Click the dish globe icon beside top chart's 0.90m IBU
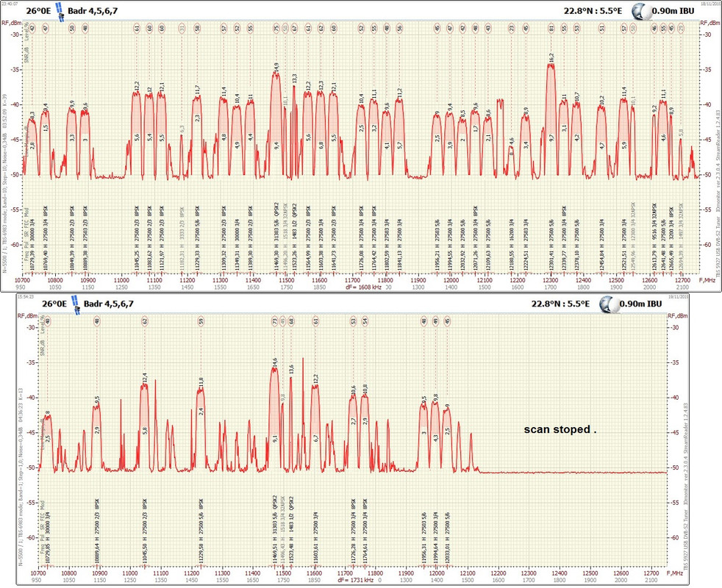Viewport: 722px width, 588px height. click(643, 12)
